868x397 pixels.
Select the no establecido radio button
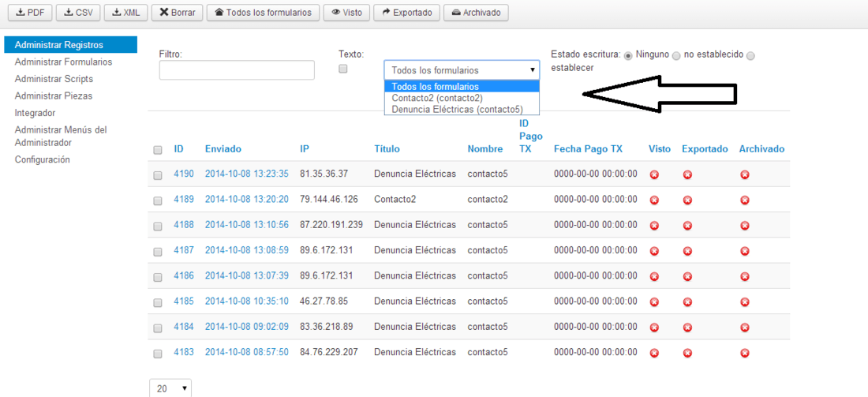[x=676, y=55]
